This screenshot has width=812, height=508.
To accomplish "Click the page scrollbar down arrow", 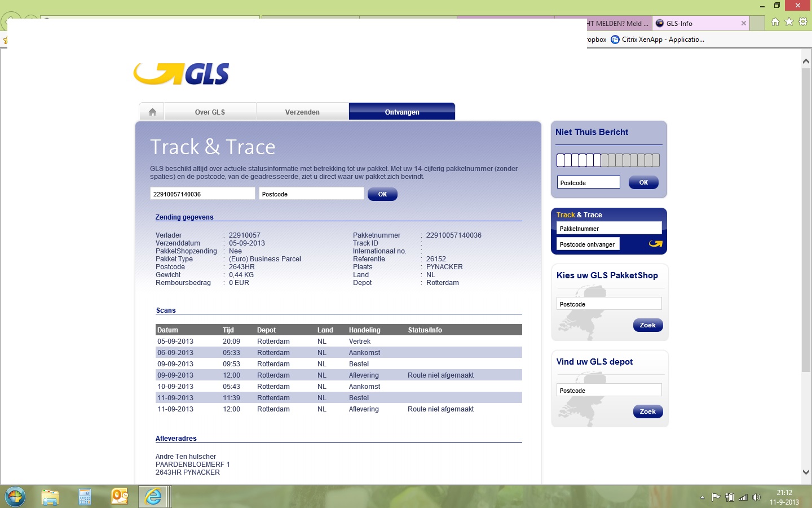I will click(x=806, y=472).
